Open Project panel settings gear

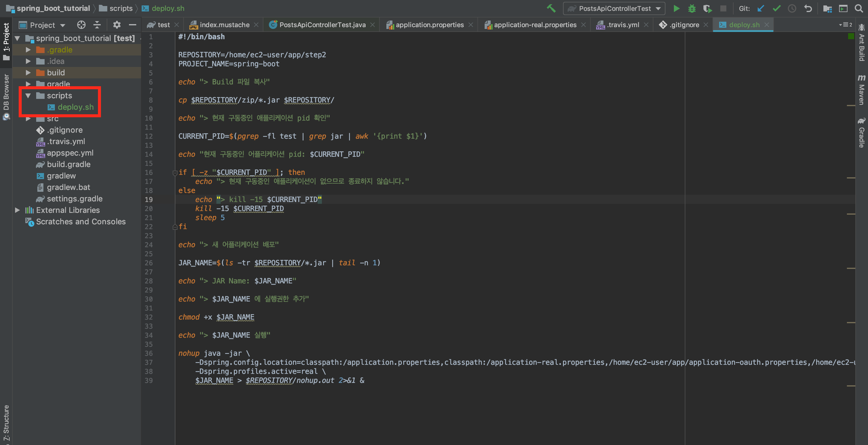click(117, 25)
